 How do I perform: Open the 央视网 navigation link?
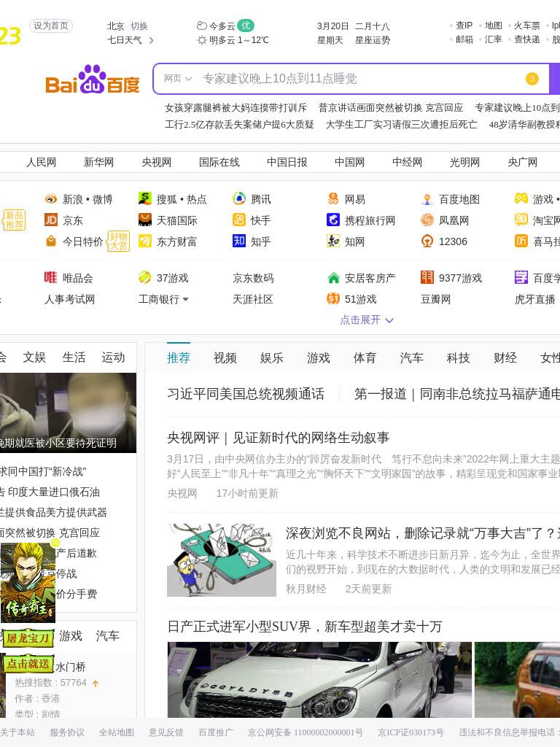tap(156, 163)
